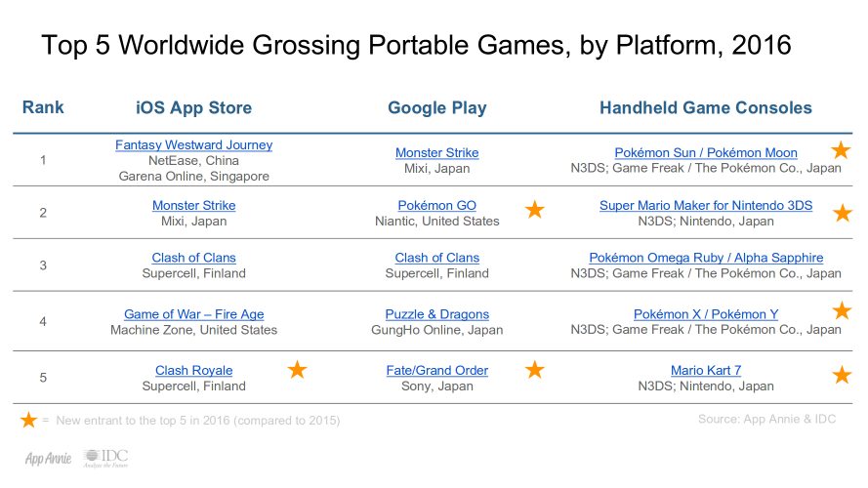Open the Pokémon X / Pokémon Y link
868x488 pixels.
tap(706, 314)
